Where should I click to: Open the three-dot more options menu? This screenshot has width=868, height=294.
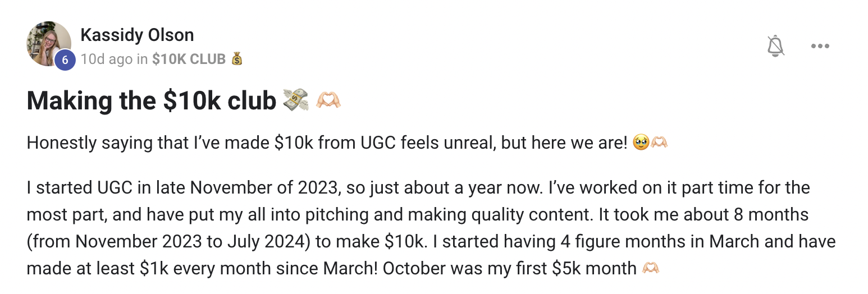(820, 46)
